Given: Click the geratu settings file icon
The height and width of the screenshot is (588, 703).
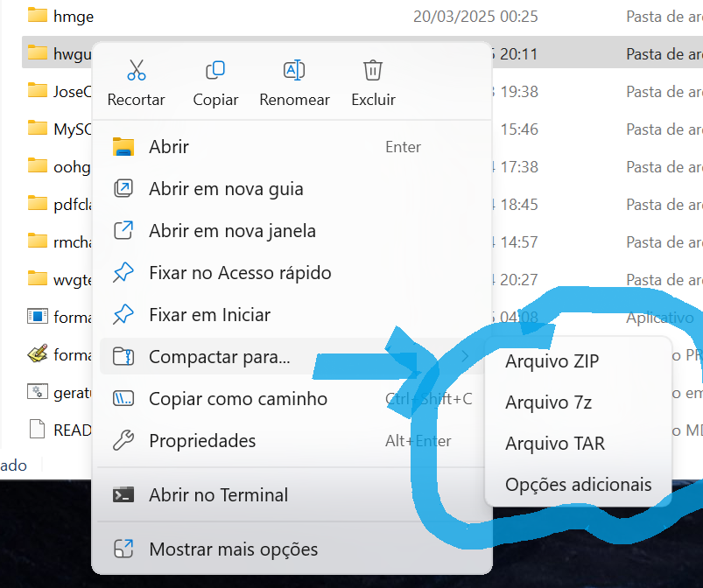Looking at the screenshot, I should (x=38, y=392).
